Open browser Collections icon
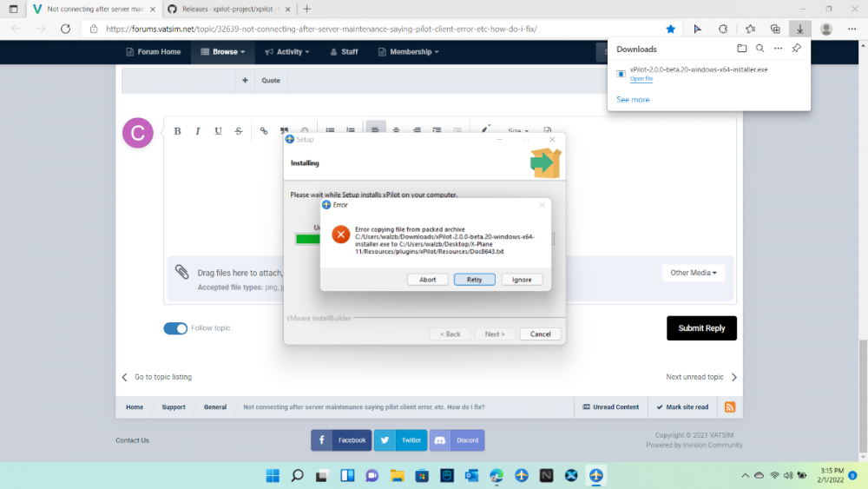The image size is (868, 489). point(775,29)
